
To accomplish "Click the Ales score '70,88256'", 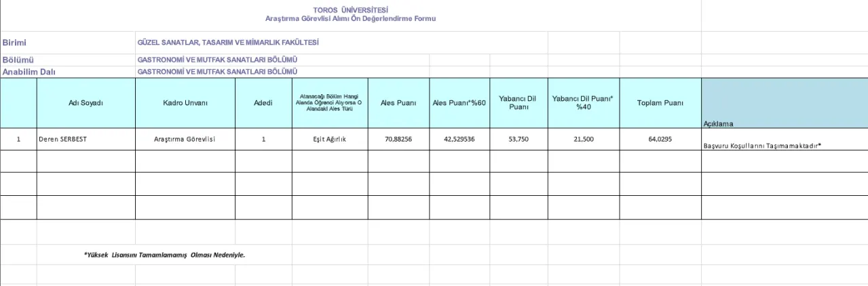I will (398, 139).
